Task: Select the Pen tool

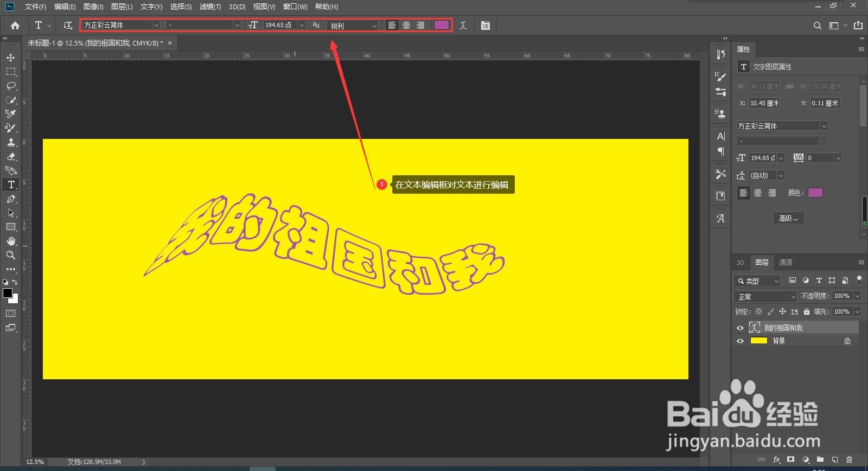Action: [11, 199]
